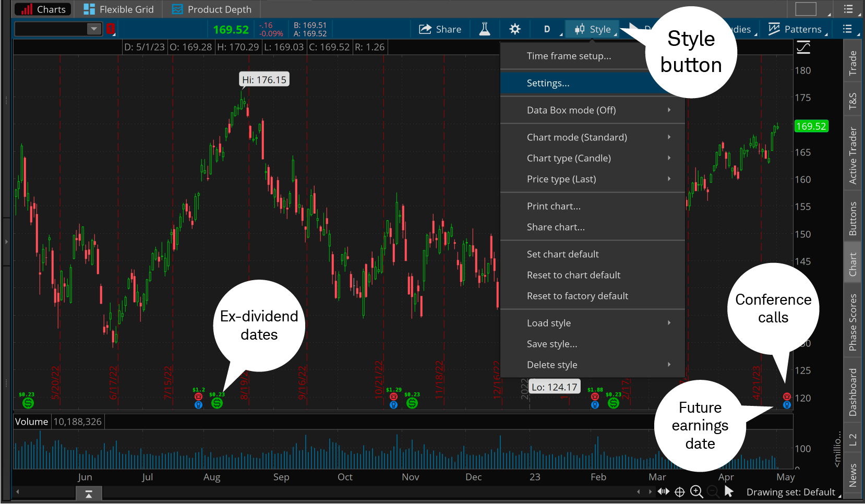Viewport: 865px width, 504px height.
Task: Open the symbol selector dropdown arrow
Action: 94,29
